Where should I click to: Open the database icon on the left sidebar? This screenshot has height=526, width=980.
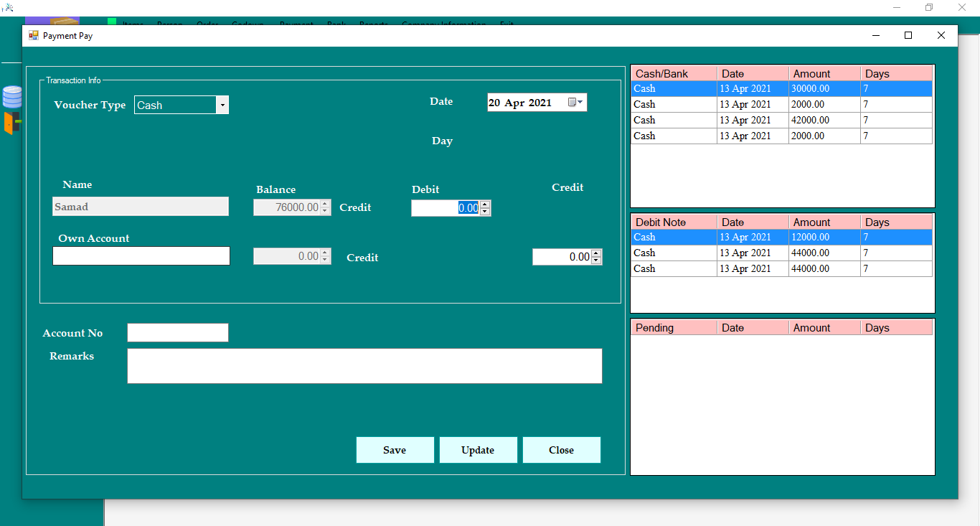[x=11, y=96]
